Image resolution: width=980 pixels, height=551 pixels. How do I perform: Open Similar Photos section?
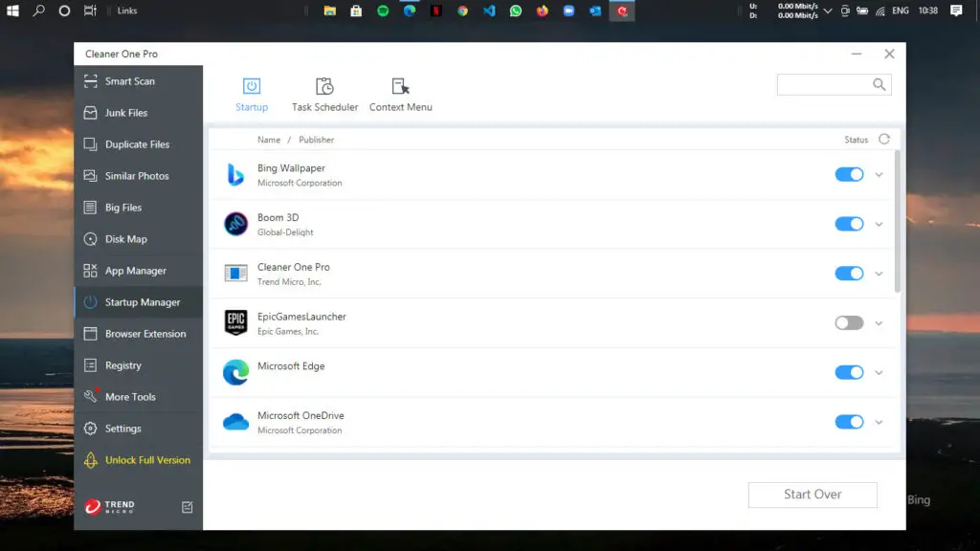click(x=138, y=176)
